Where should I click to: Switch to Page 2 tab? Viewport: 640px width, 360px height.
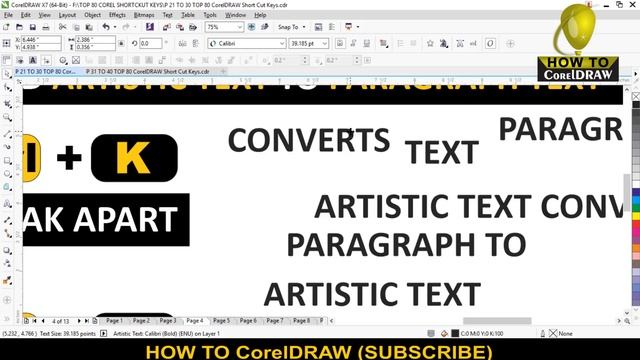[141, 321]
